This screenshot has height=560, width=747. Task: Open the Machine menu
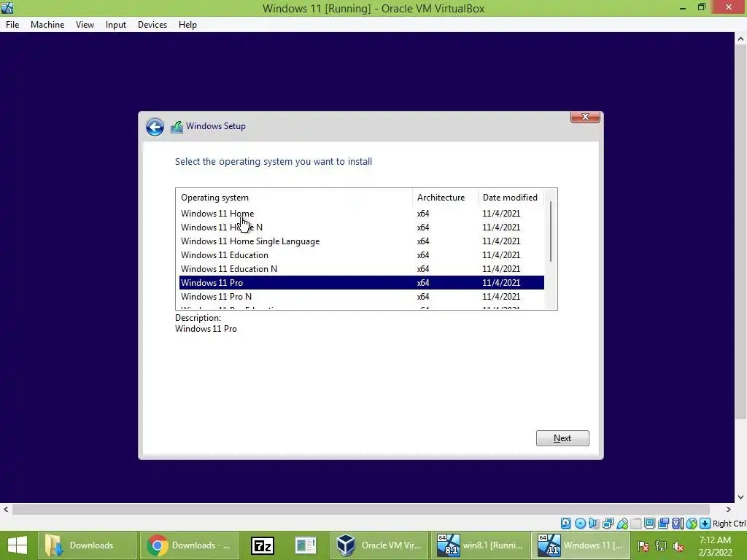point(47,25)
